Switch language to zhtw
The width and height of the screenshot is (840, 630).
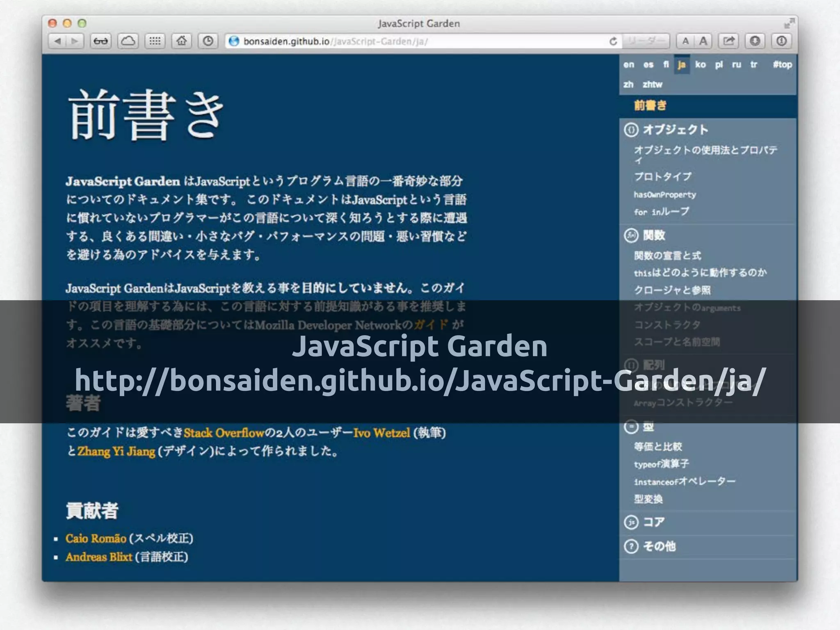pyautogui.click(x=652, y=84)
